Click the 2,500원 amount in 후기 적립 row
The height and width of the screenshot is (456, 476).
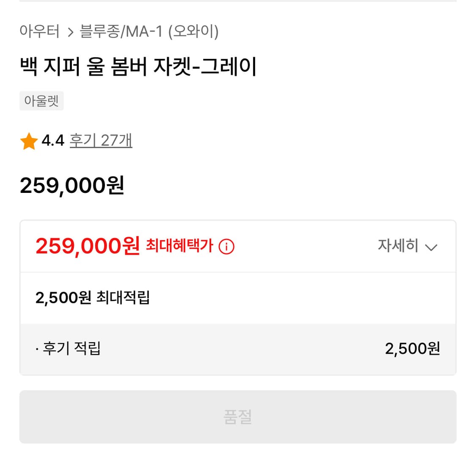(412, 349)
